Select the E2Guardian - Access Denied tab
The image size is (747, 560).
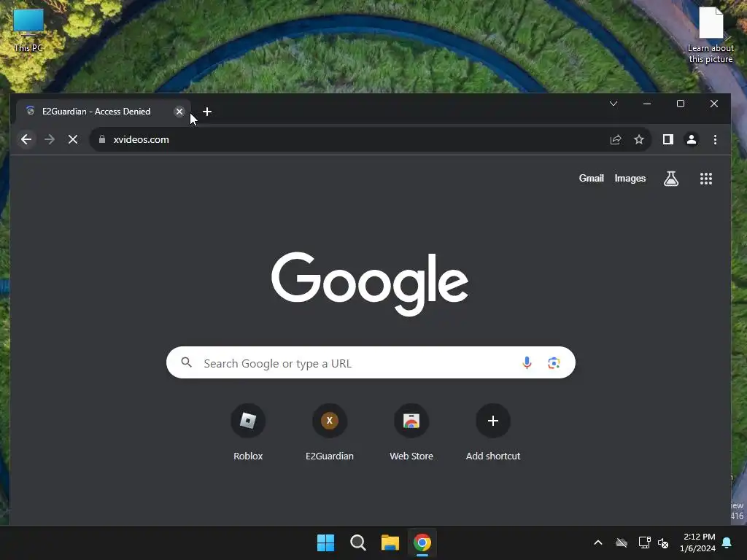click(97, 112)
